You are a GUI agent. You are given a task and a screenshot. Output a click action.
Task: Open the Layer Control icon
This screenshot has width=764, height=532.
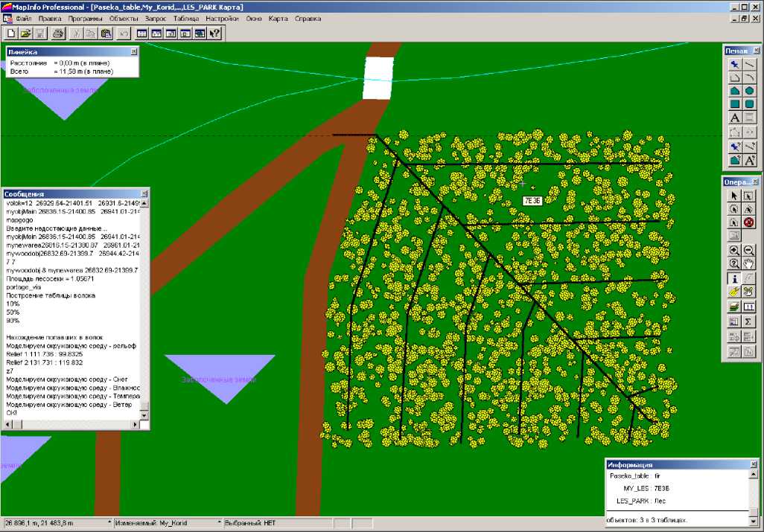[733, 307]
